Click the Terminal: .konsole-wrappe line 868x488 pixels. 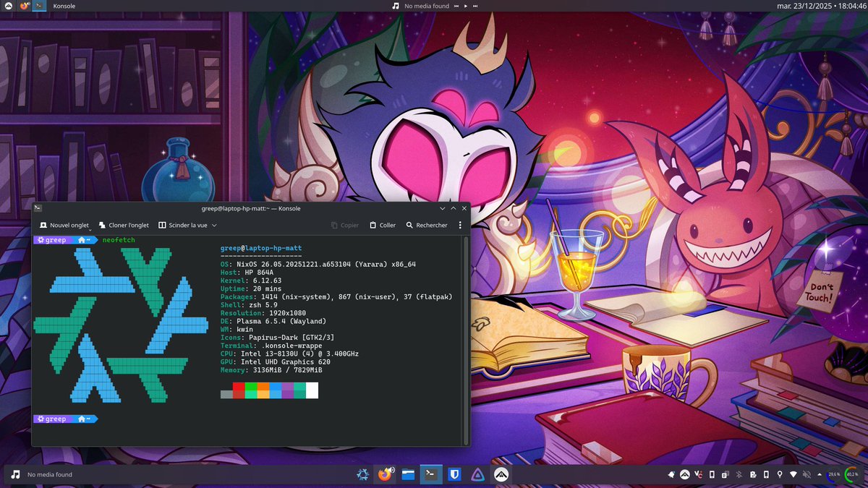click(271, 346)
